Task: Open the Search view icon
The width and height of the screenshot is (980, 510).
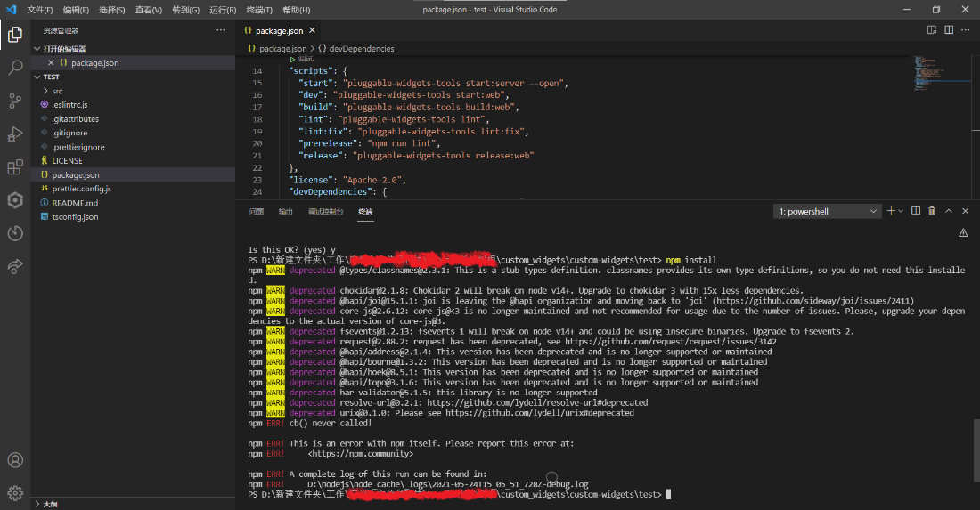Action: (15, 68)
